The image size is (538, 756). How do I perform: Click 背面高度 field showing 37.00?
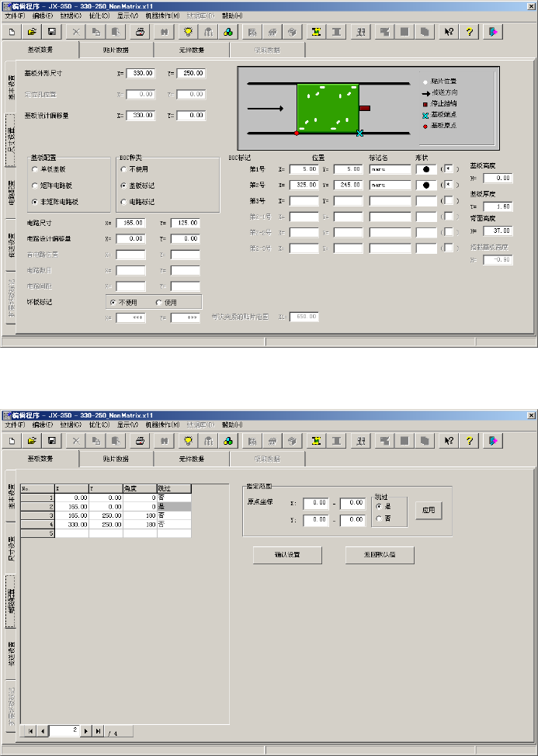[498, 231]
